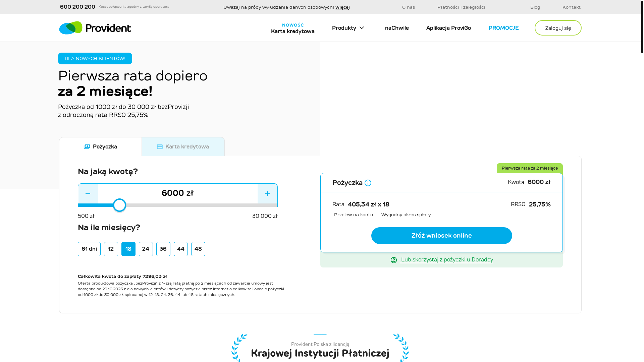The width and height of the screenshot is (644, 362).
Task: Click the Pierwsza rata za 2 miesiące label
Action: 530,168
